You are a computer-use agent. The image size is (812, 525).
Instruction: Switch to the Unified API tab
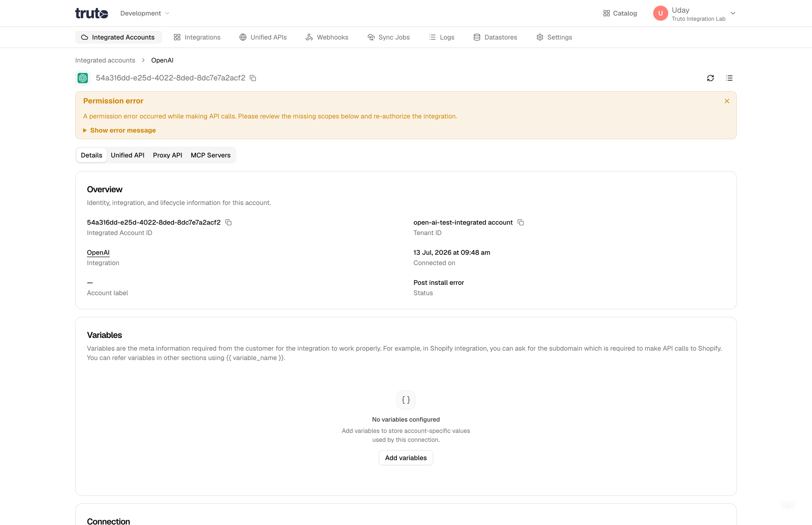tap(128, 155)
